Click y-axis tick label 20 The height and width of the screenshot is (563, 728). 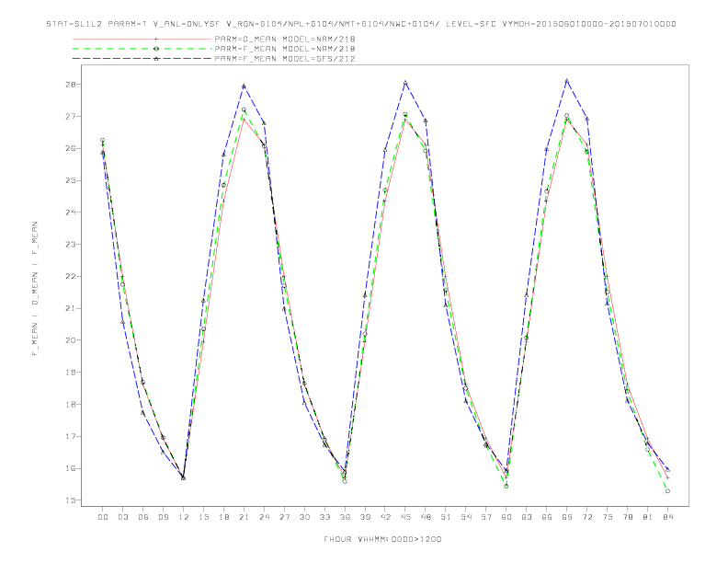pos(73,340)
